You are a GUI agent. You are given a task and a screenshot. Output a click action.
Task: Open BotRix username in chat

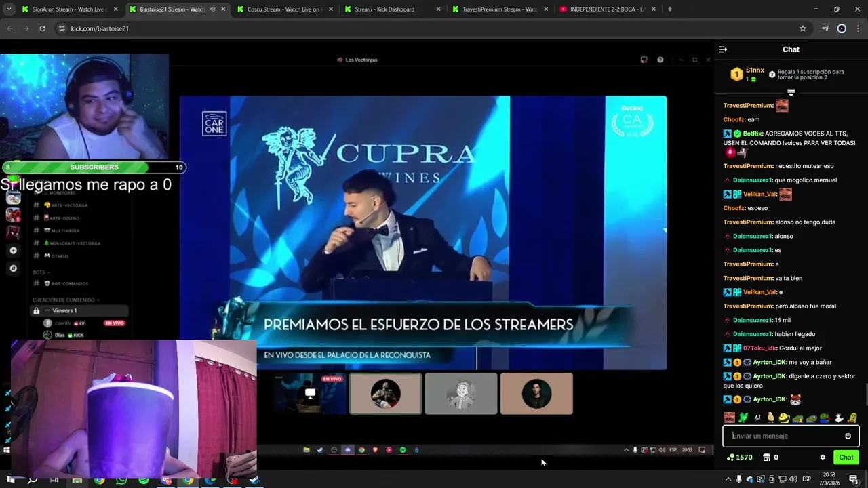coord(752,134)
